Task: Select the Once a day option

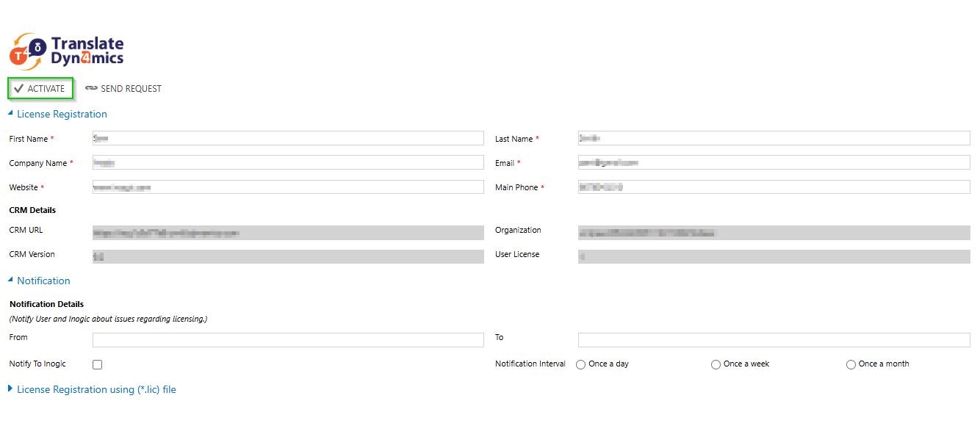Action: coord(581,364)
